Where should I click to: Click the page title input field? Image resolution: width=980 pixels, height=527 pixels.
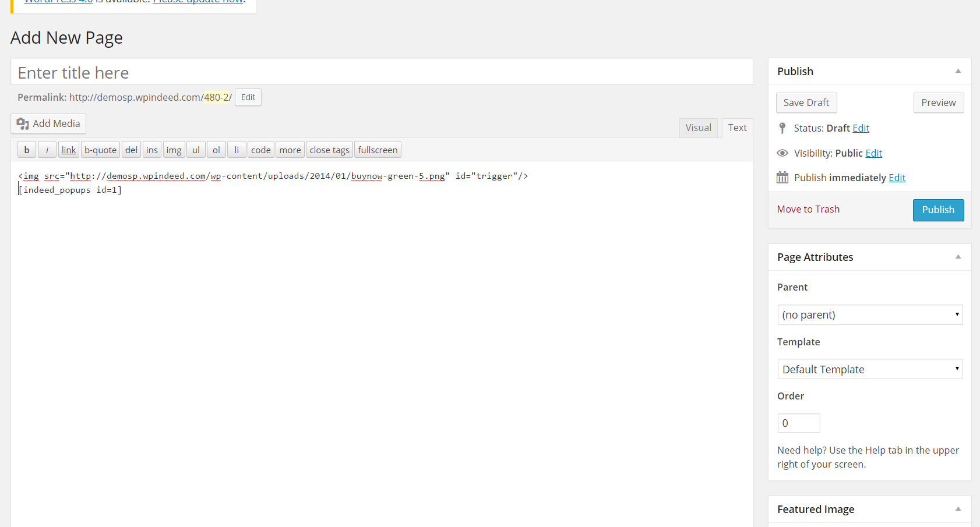(382, 72)
